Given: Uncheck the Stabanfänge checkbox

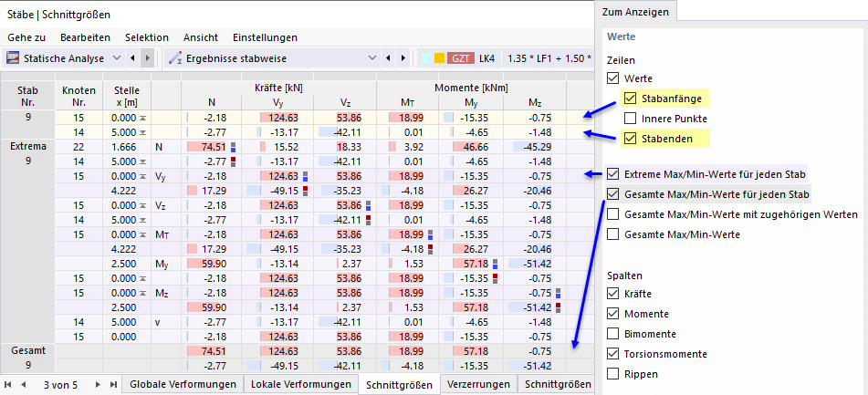Looking at the screenshot, I should tap(630, 99).
